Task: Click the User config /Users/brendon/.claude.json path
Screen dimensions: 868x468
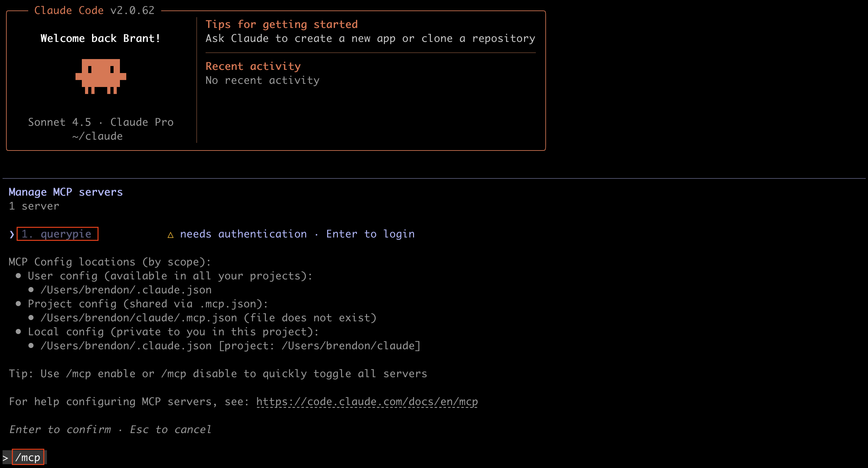Action: click(126, 290)
